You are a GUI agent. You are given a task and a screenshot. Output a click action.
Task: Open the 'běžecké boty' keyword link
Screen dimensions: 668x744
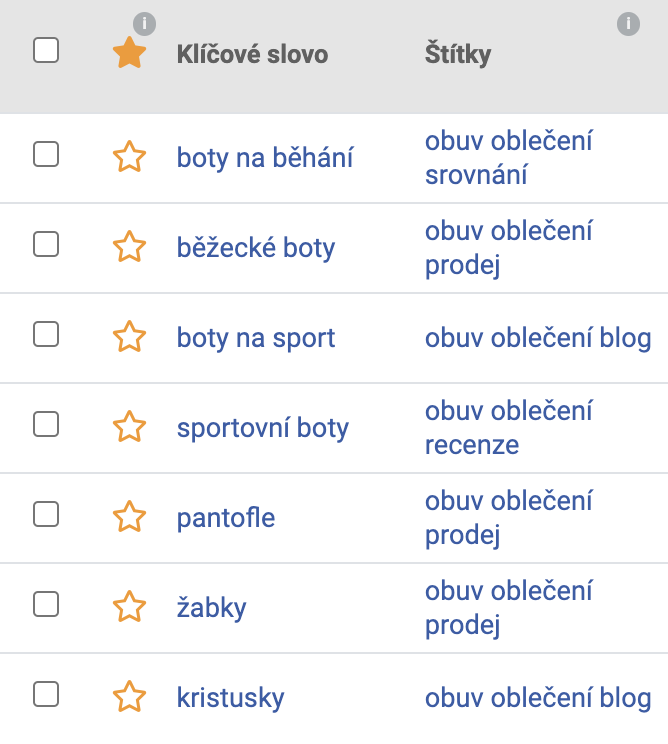[x=256, y=247]
